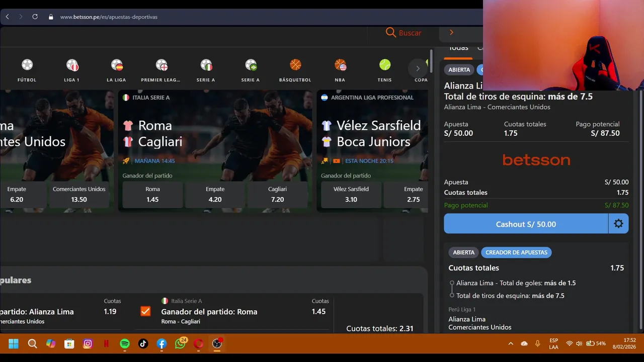
Task: Open the Fútbol sport category icon
Action: (x=27, y=65)
